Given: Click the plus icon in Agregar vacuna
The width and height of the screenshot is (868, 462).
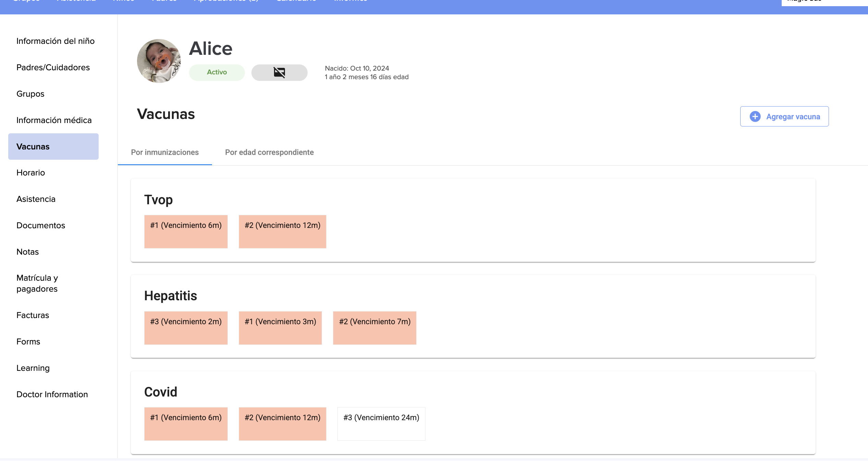Looking at the screenshot, I should (x=755, y=117).
